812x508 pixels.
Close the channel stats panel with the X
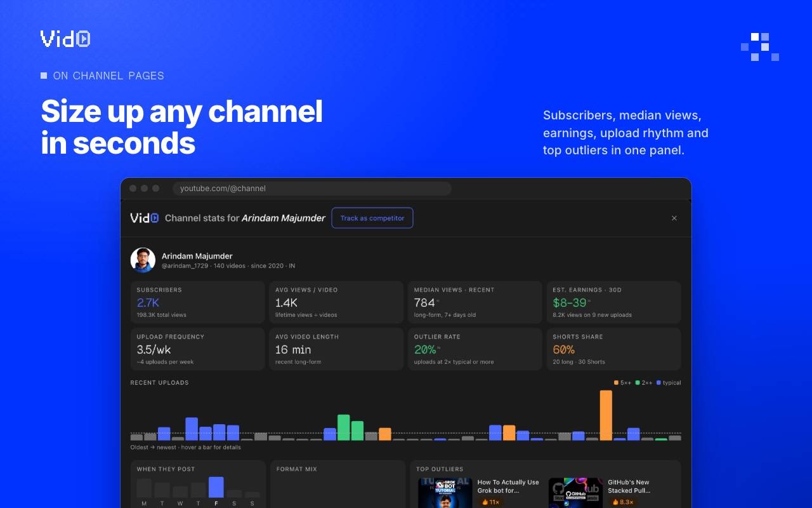674,218
